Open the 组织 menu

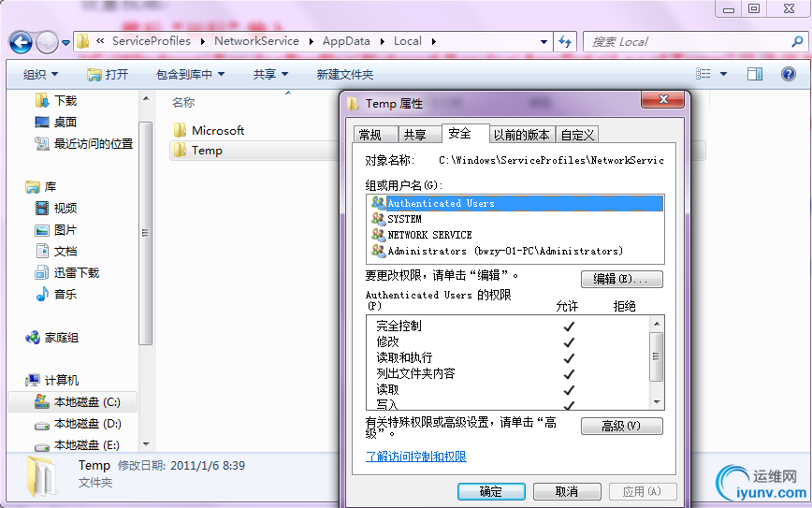pos(40,75)
